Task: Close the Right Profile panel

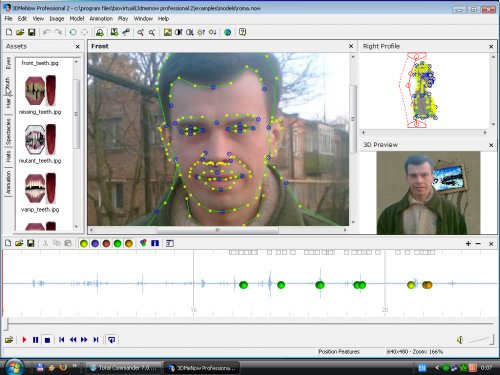Action: click(x=491, y=47)
